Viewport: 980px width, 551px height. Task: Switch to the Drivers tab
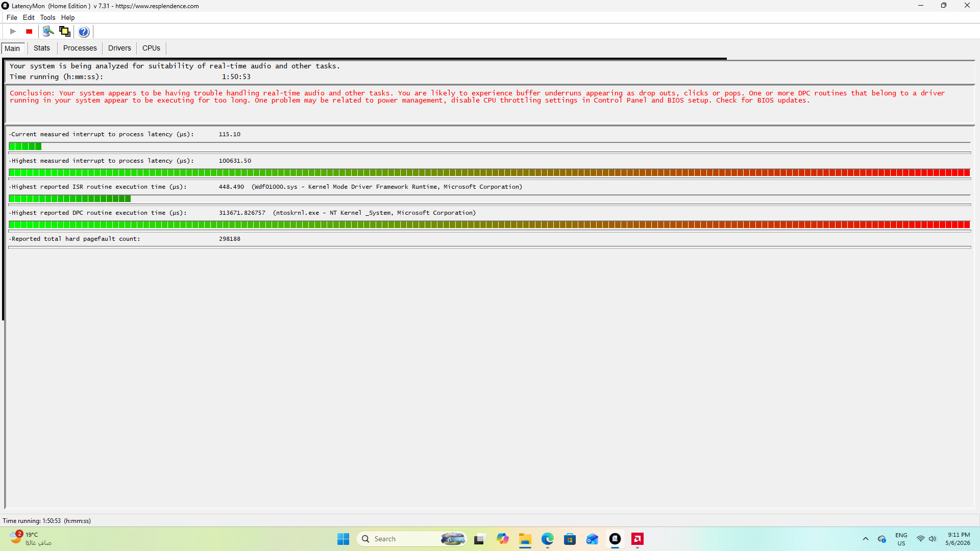point(119,48)
